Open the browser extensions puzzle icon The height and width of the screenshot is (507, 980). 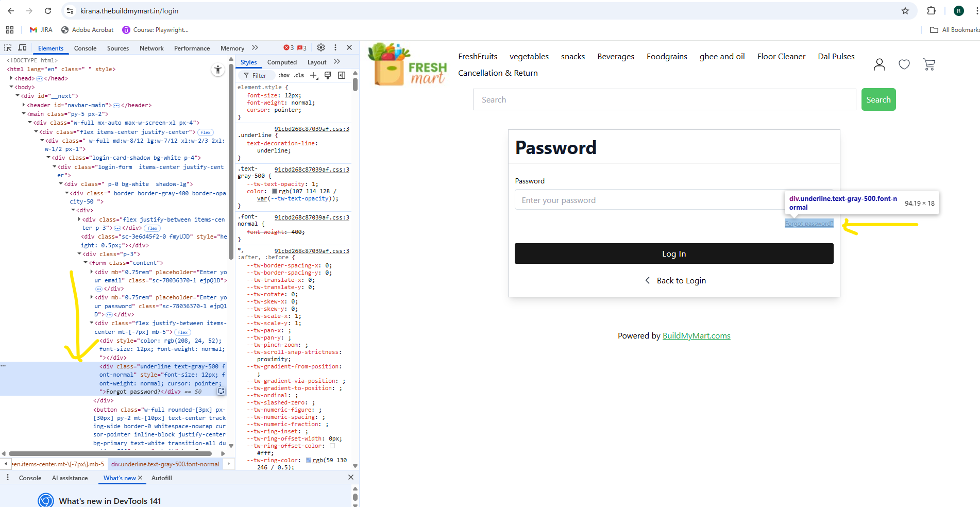(931, 11)
